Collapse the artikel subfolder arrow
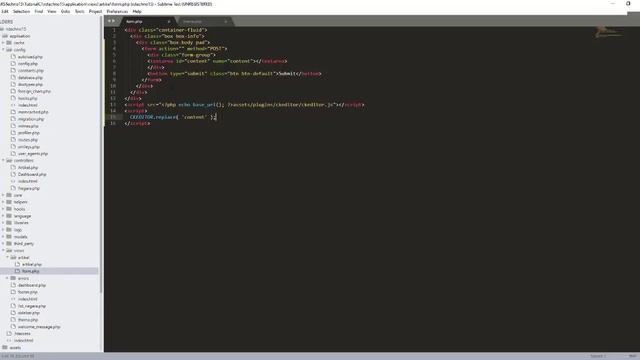 pos(7,258)
